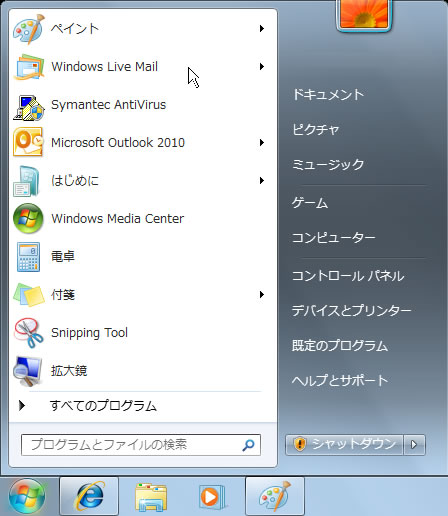
Task: Open the calculator (電卓) icon
Action: tap(28, 257)
